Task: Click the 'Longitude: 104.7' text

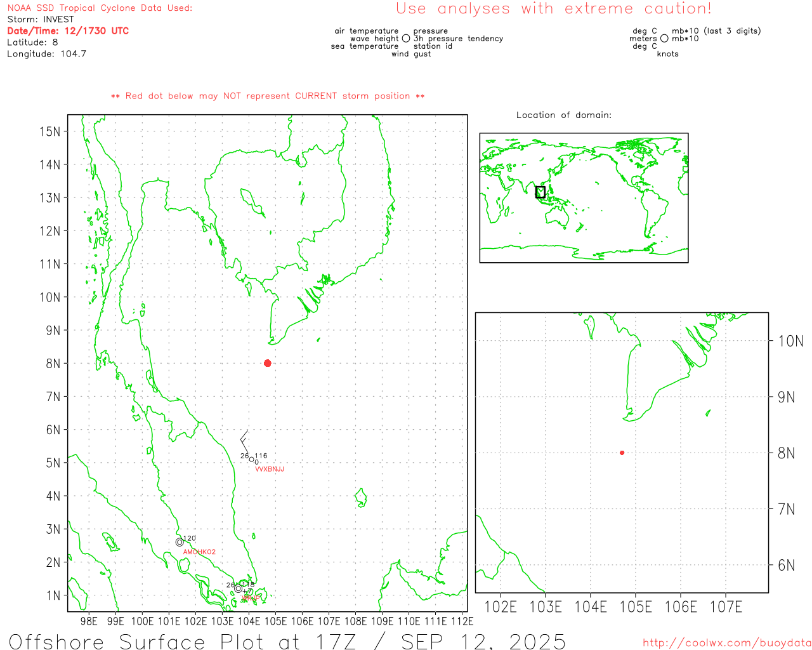Action: pos(46,54)
